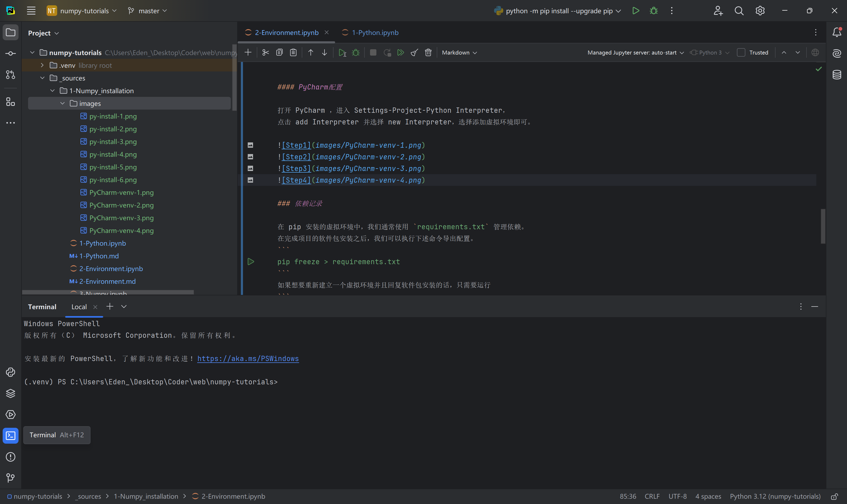Run the pip freeze code block

coord(251,262)
